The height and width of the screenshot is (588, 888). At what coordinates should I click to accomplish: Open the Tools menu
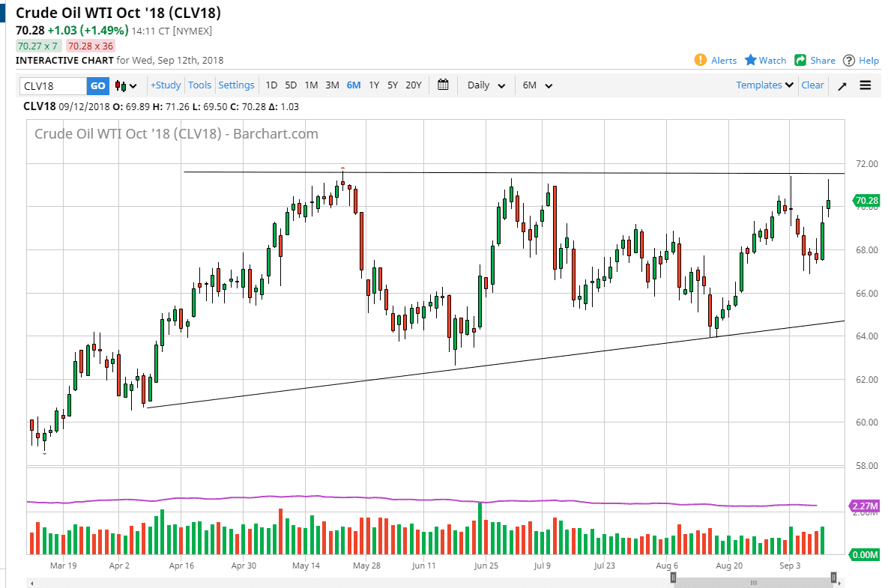click(199, 85)
